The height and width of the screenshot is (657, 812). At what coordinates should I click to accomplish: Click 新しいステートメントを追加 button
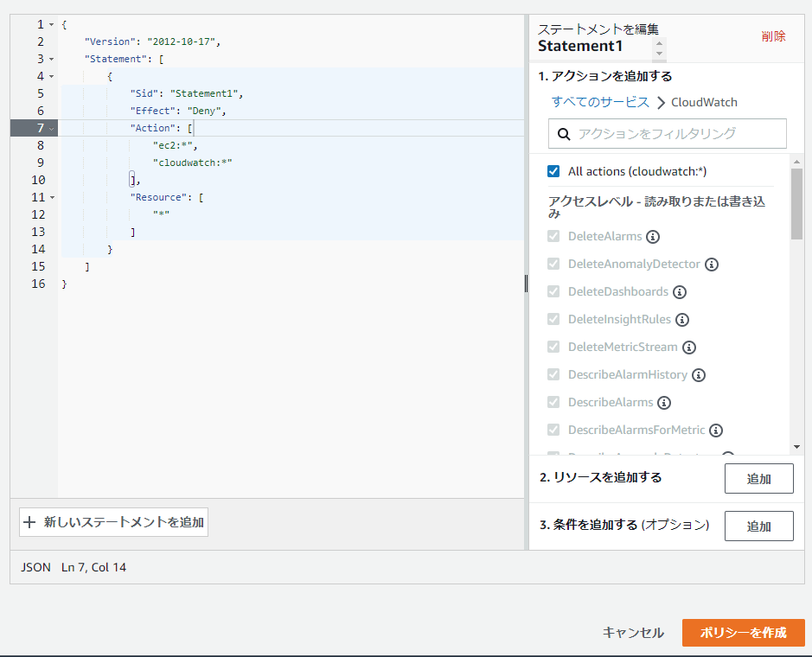[114, 522]
